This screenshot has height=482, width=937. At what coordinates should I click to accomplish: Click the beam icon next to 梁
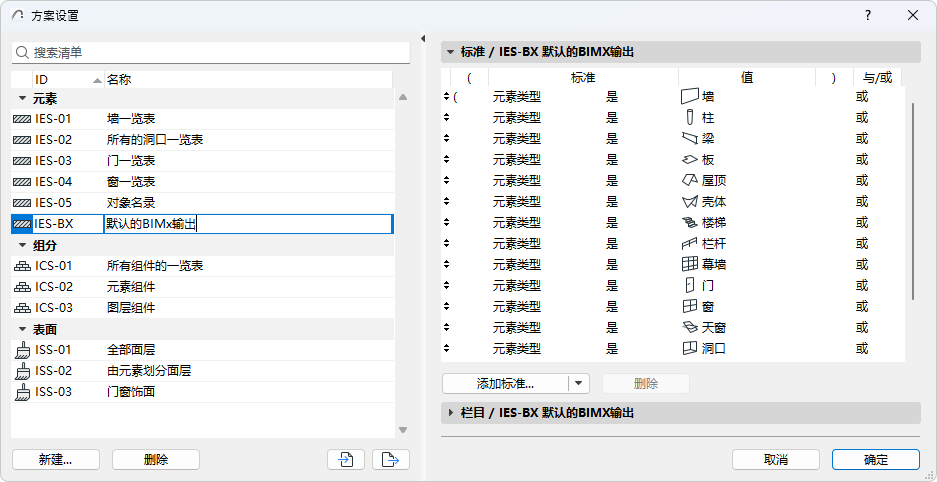point(690,139)
